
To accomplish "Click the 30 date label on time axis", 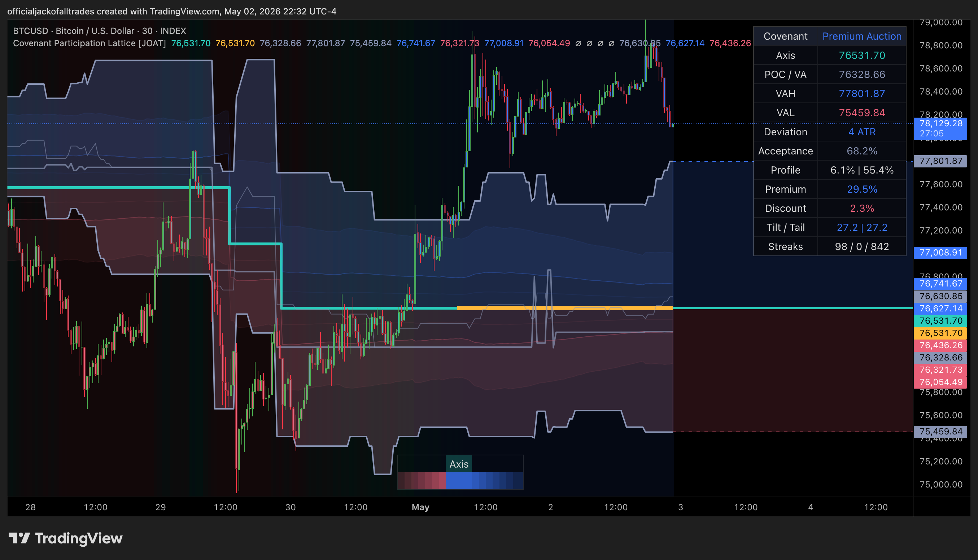I will [291, 507].
